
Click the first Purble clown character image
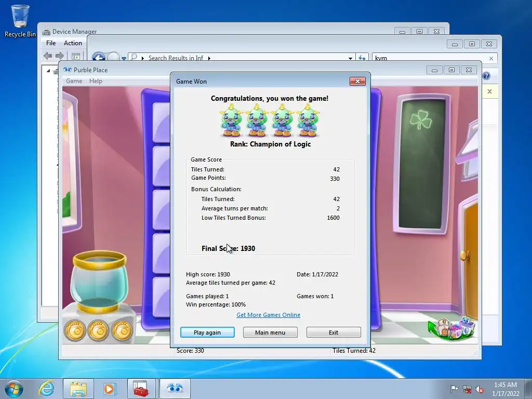coord(231,121)
